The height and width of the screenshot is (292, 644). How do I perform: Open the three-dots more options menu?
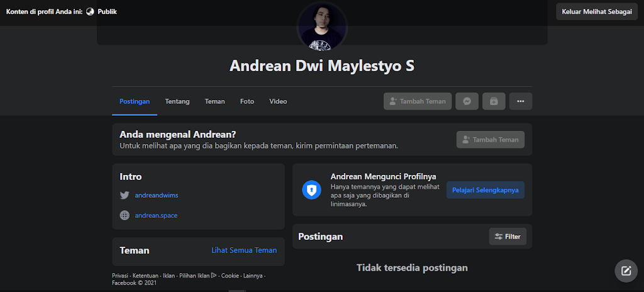pos(521,101)
